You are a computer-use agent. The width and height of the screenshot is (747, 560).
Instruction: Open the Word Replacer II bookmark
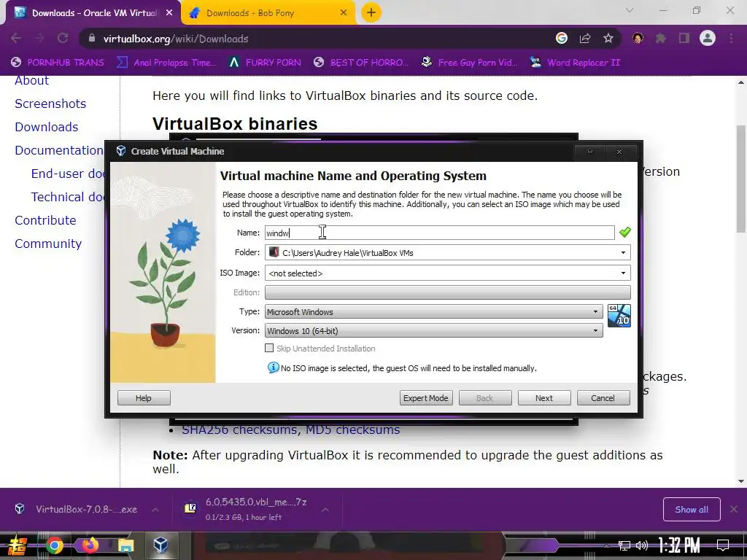pyautogui.click(x=576, y=63)
